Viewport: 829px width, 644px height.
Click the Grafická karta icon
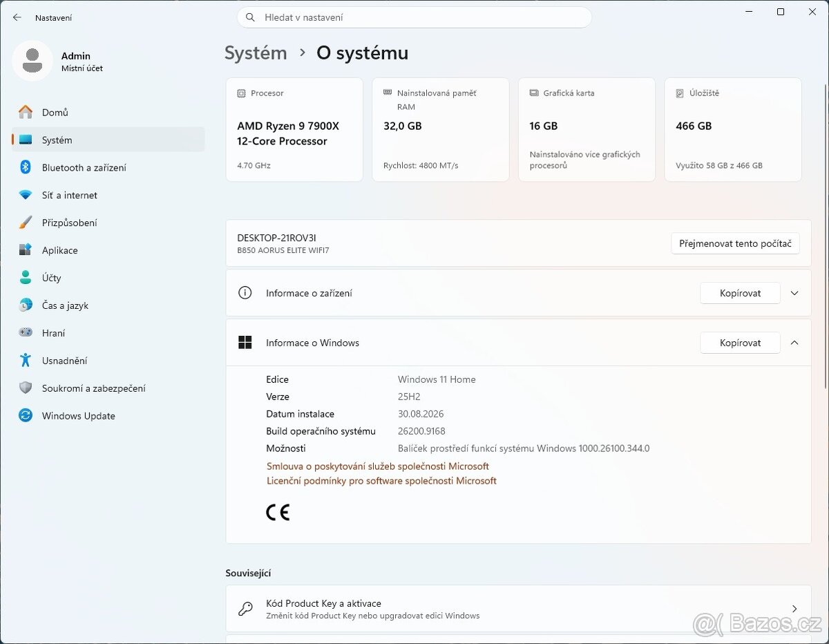(534, 93)
